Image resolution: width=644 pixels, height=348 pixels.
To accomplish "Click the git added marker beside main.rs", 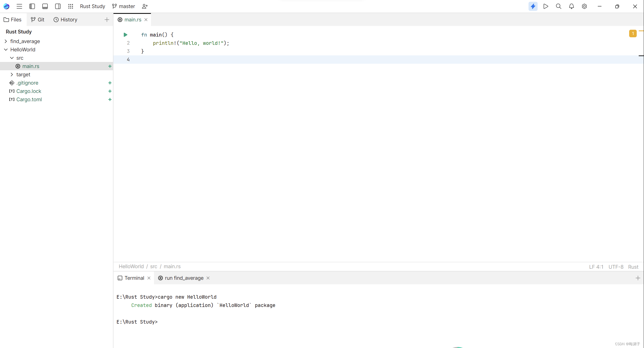I will [110, 66].
